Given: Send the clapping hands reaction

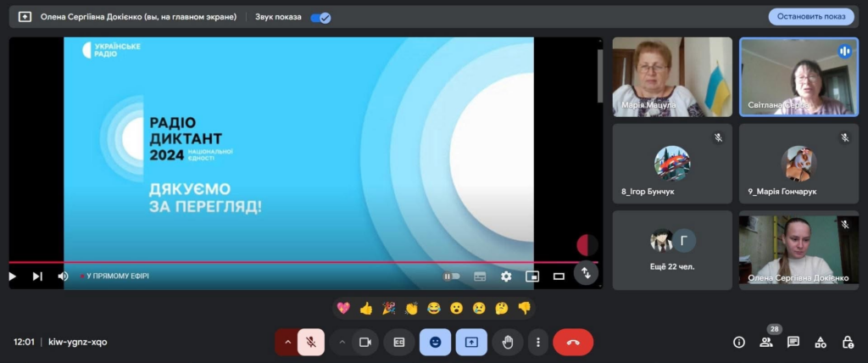Looking at the screenshot, I should click(x=411, y=308).
